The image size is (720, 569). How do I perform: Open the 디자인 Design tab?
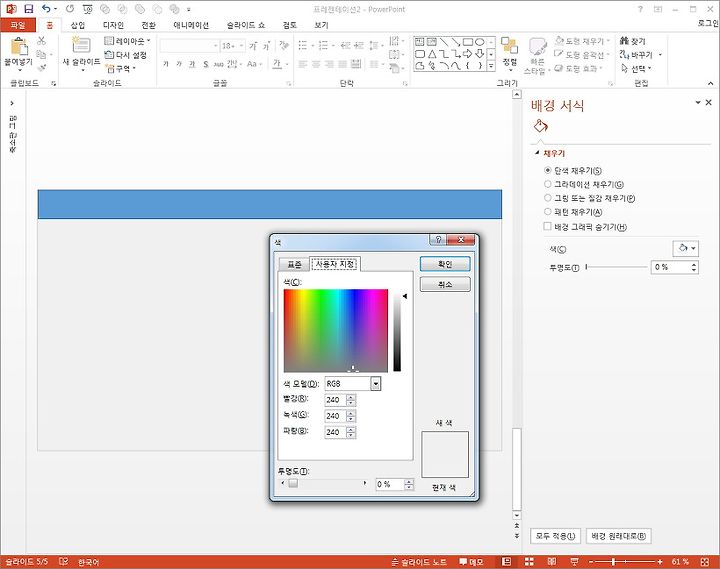pos(113,25)
